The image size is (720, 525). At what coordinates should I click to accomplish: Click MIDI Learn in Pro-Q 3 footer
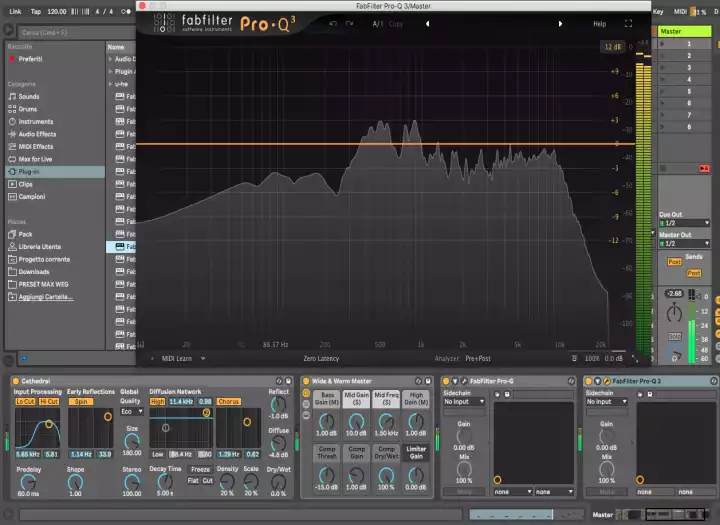(177, 359)
